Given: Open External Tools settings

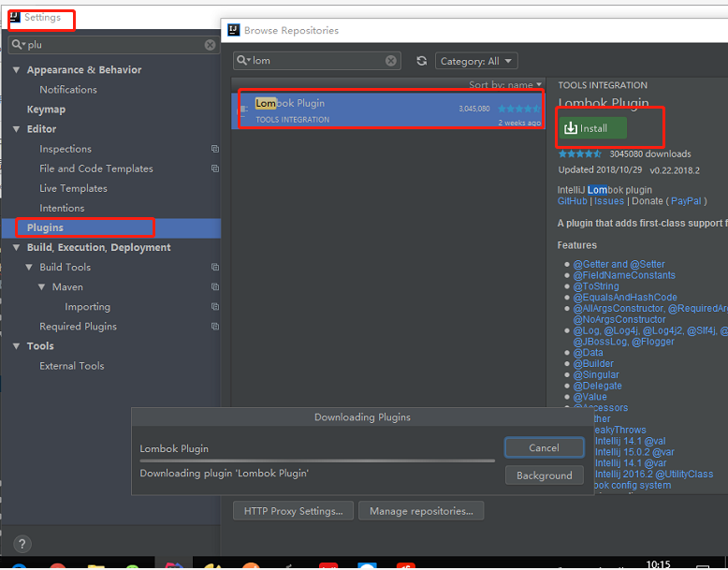Looking at the screenshot, I should click(71, 366).
